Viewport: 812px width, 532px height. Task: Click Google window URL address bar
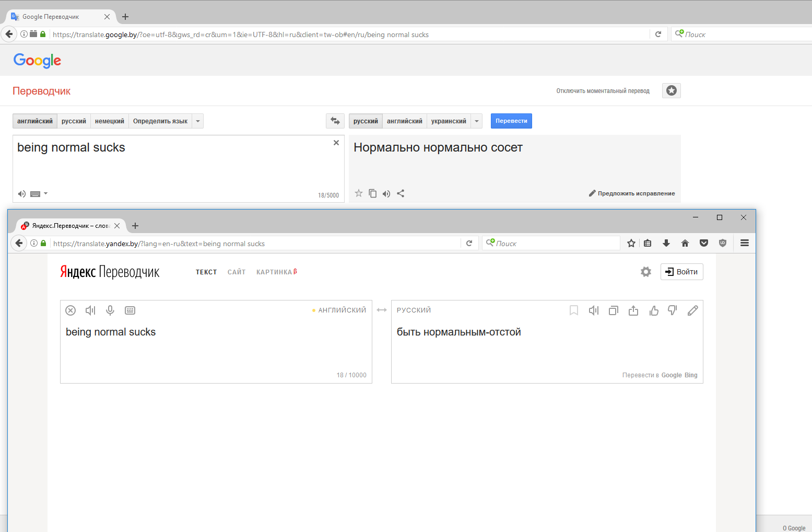(x=350, y=34)
